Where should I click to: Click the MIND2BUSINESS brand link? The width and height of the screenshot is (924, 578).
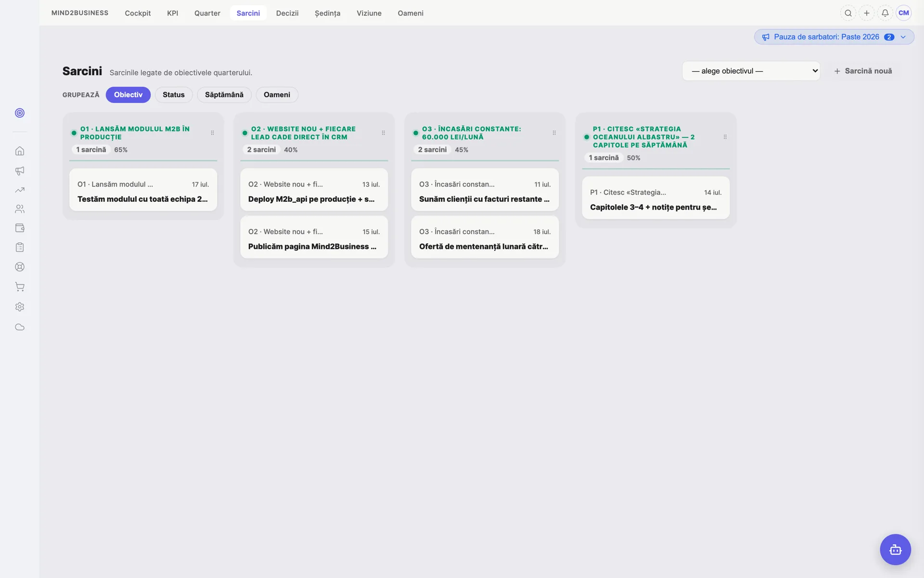point(80,13)
